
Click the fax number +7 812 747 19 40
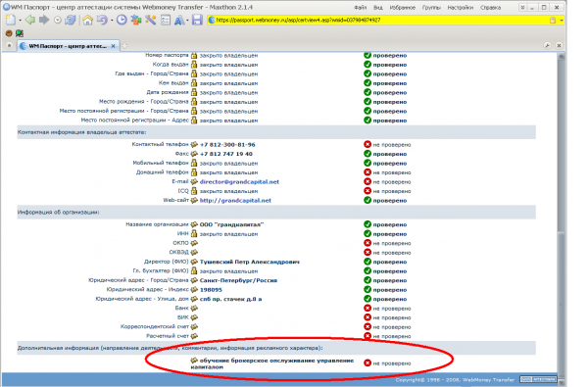point(226,154)
